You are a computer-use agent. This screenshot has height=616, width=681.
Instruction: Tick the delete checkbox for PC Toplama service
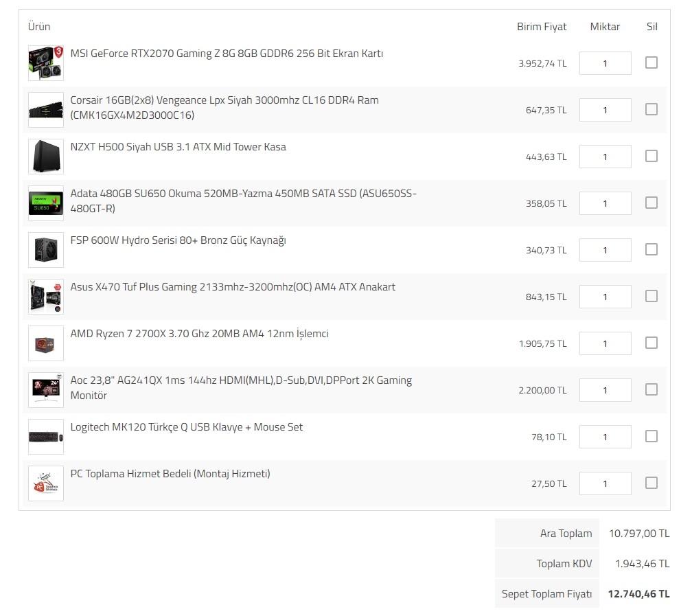[651, 483]
